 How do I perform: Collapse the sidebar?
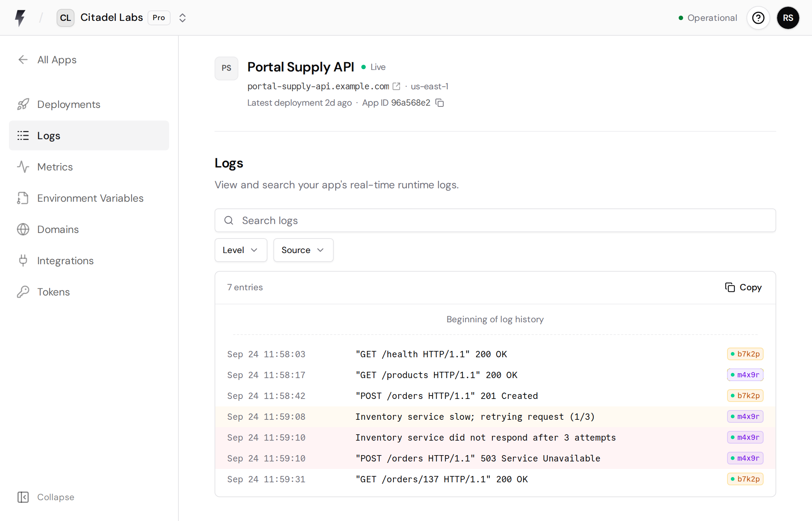(46, 497)
